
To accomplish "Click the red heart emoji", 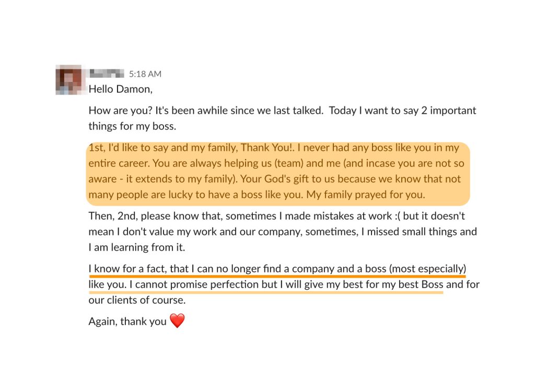I will point(177,321).
